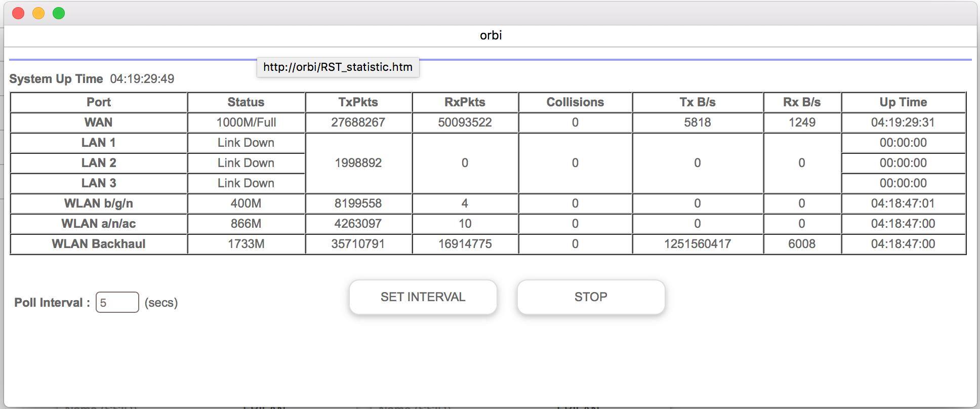Select the Collisions column header
Viewport: 980px width, 409px height.
coord(575,102)
